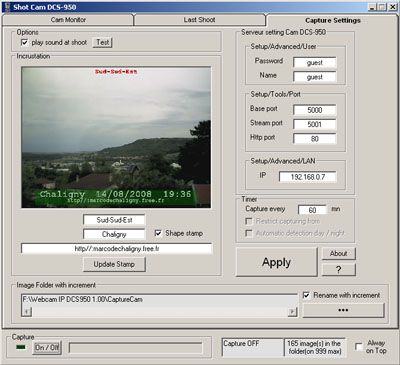Click the Chaligny stamp text field

(114, 234)
